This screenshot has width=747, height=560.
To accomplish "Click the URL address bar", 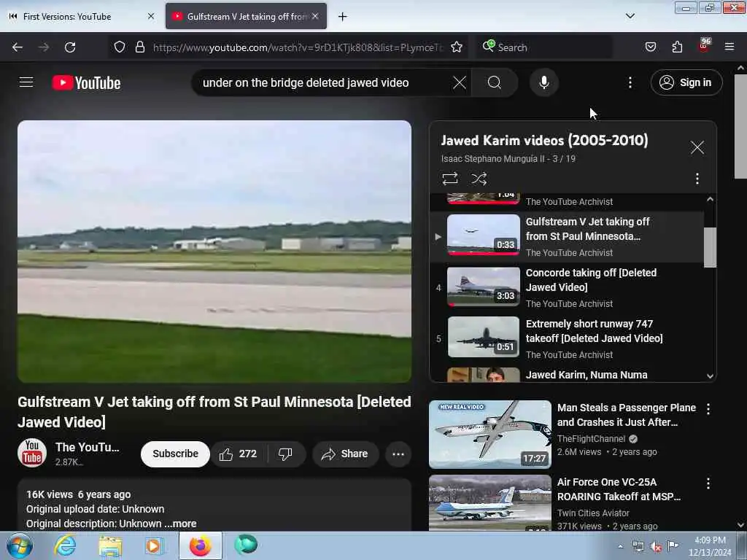I will click(298, 47).
